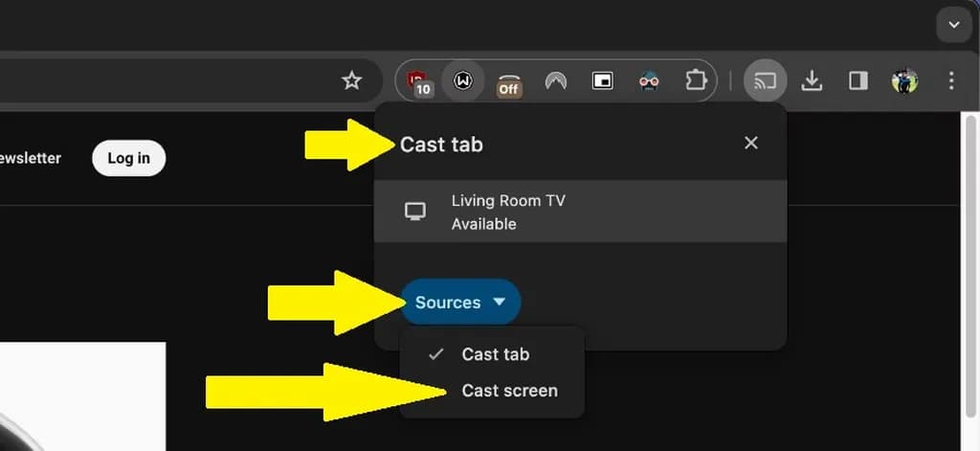The image size is (980, 451).
Task: Open the profile avatar menu
Action: [904, 80]
